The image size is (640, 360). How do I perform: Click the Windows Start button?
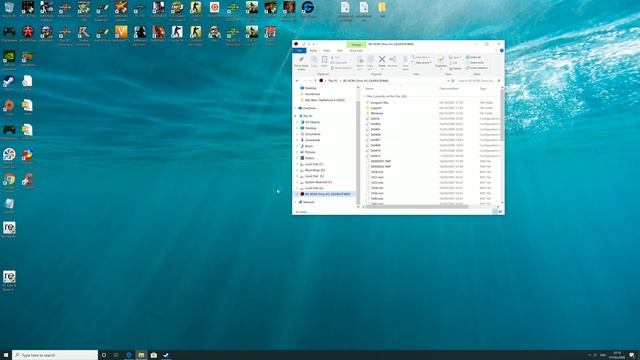(x=6, y=355)
